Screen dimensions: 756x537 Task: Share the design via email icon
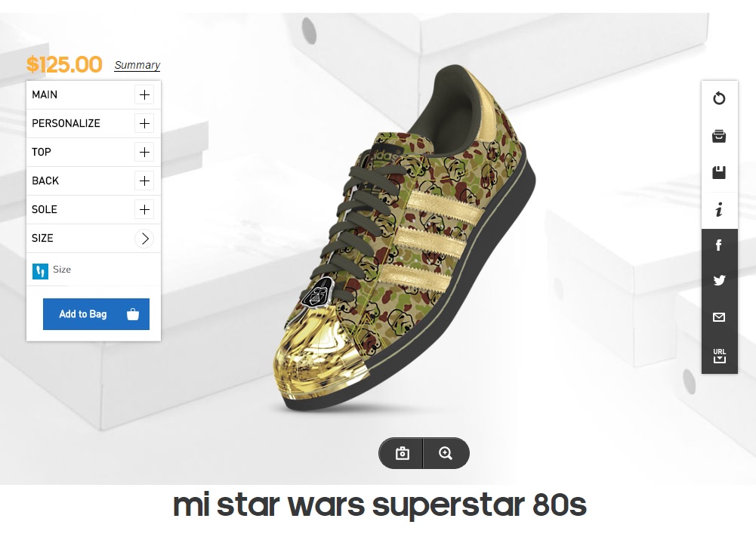[x=719, y=317]
